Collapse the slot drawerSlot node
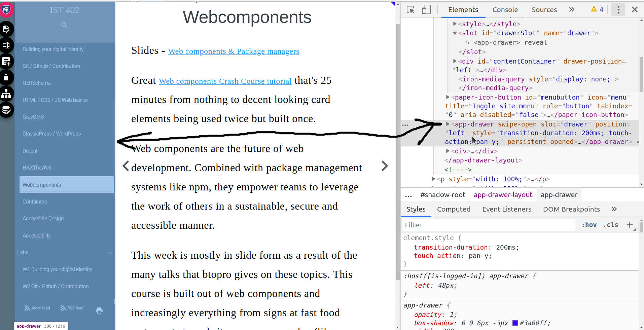Screen dimensions: 644x330 point(455,33)
